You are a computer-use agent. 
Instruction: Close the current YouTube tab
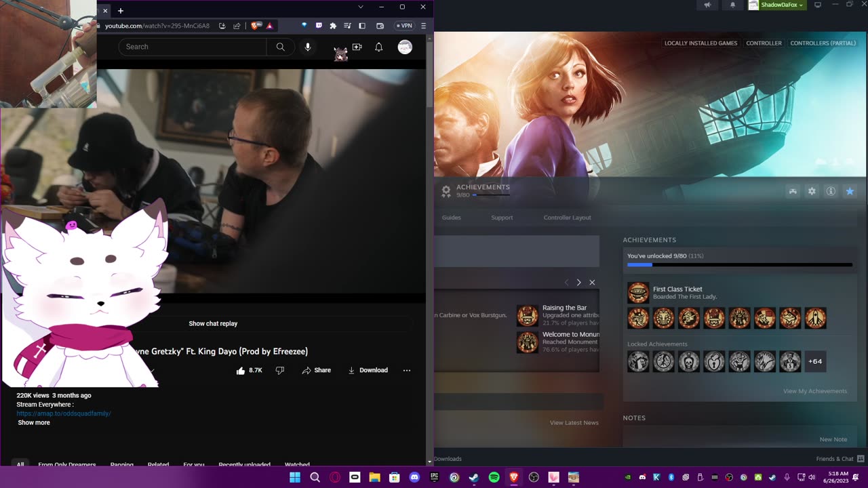(105, 11)
